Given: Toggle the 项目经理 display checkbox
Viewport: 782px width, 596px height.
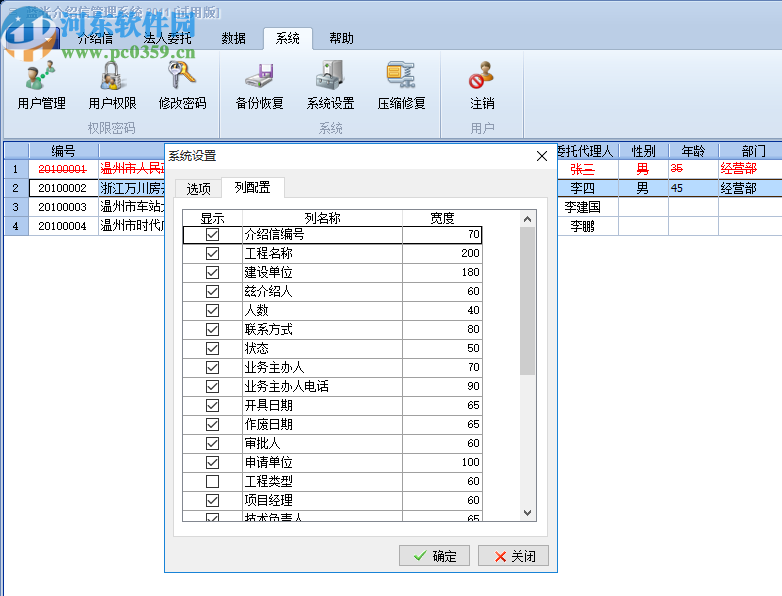Looking at the screenshot, I should pyautogui.click(x=212, y=500).
